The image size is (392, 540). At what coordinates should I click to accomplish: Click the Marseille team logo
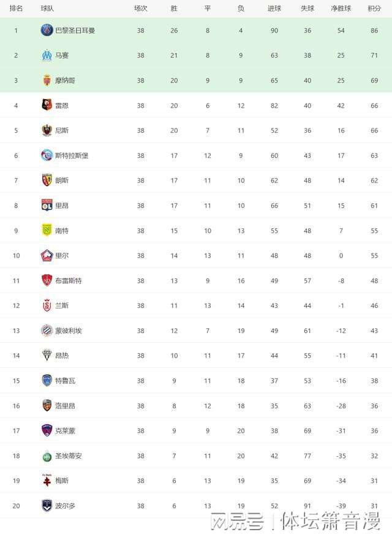[47, 55]
